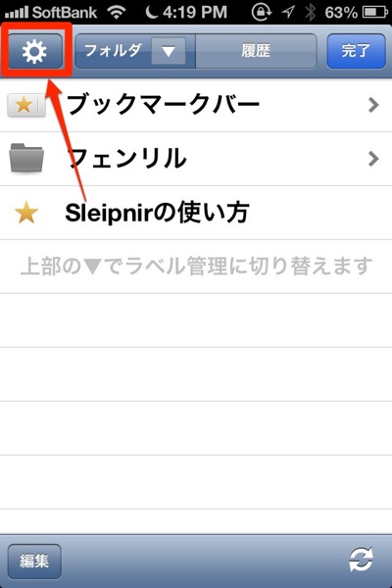Image resolution: width=392 pixels, height=588 pixels.
Task: Expand フェンリル folder with its chevron
Action: [x=373, y=159]
